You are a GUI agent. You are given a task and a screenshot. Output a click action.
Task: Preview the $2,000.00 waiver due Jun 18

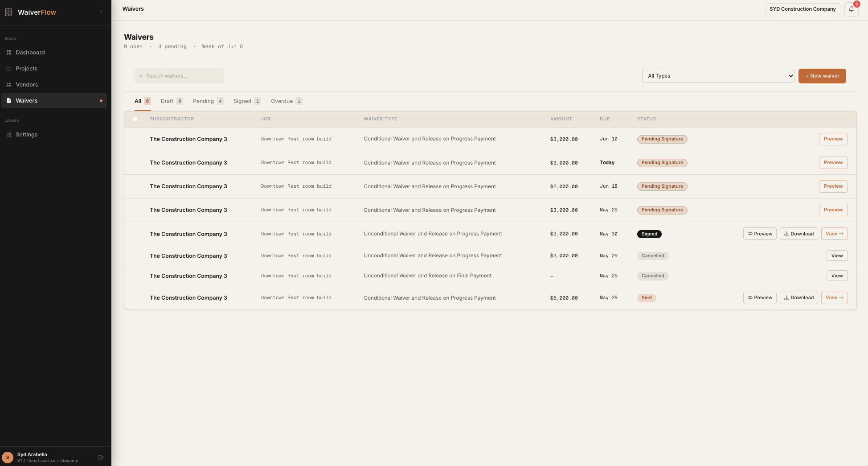(833, 186)
